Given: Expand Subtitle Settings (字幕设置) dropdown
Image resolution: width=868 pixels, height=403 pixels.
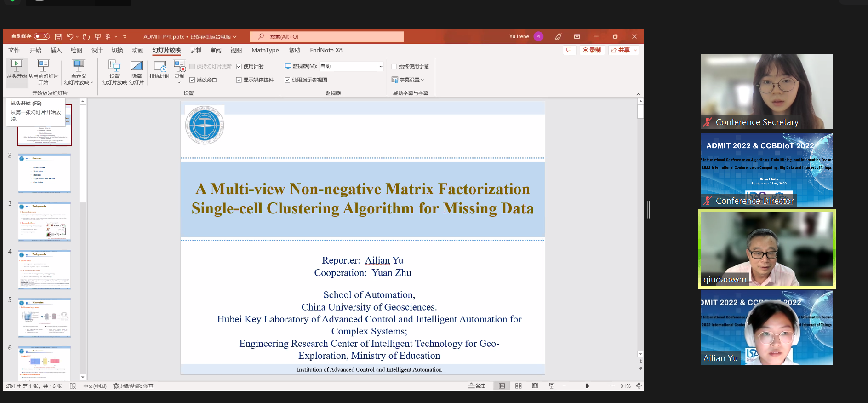Looking at the screenshot, I should (408, 80).
